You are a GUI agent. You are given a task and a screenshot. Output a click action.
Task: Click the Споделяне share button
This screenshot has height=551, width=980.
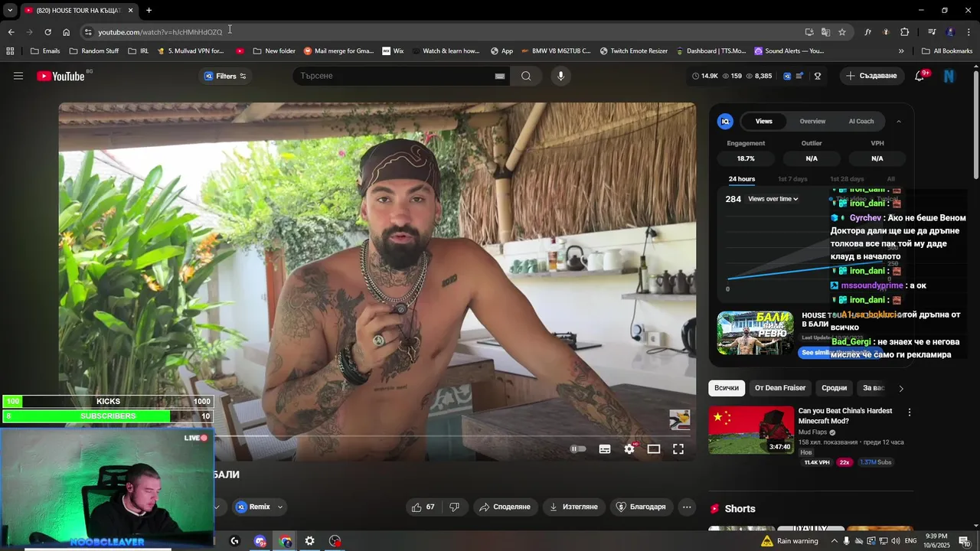[505, 507]
